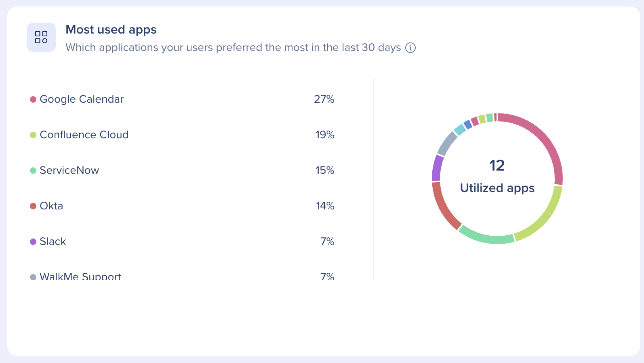The height and width of the screenshot is (363, 644).
Task: Select the Google Calendar list entry
Action: (82, 99)
